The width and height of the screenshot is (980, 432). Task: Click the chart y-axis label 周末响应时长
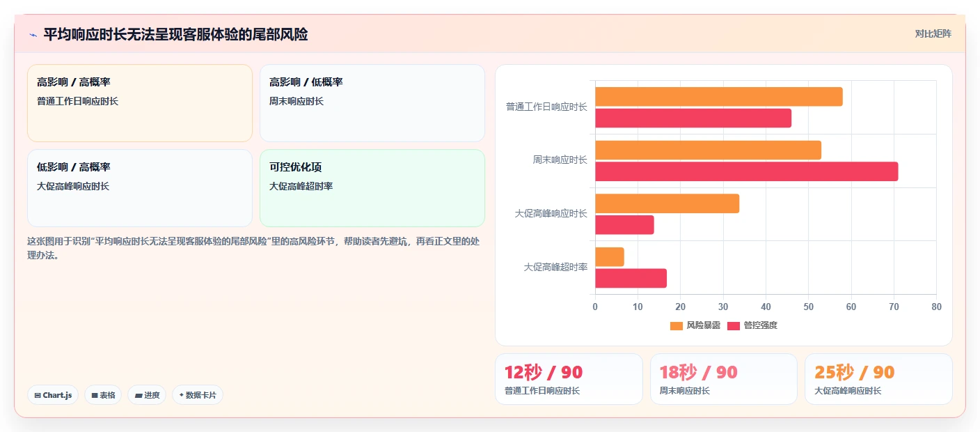tap(560, 160)
